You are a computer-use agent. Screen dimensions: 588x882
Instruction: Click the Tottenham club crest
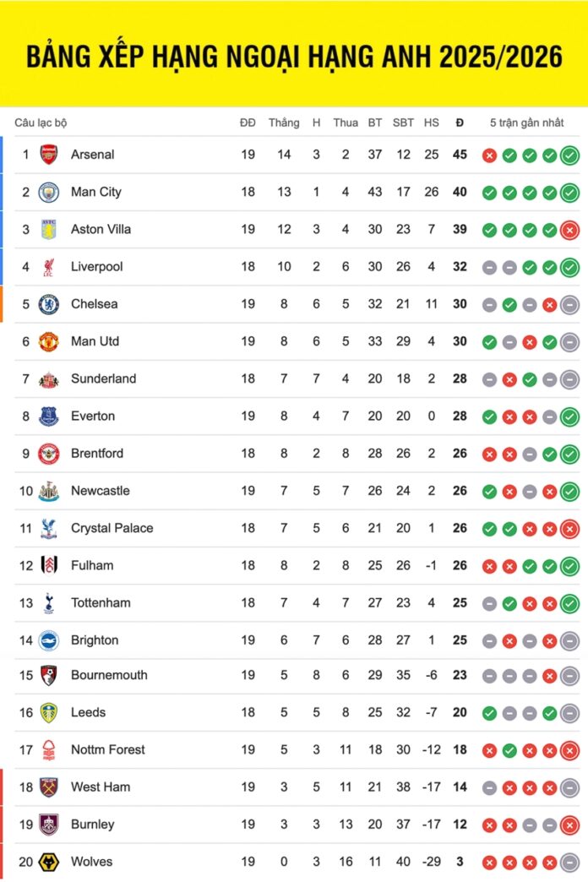(49, 602)
